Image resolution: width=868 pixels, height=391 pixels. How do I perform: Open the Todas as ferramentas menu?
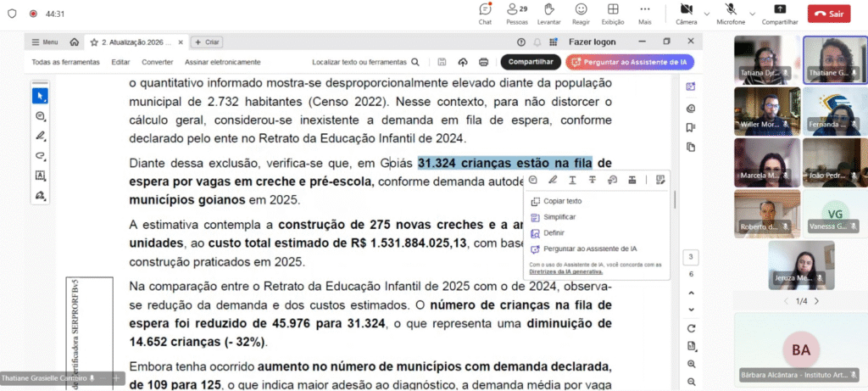[64, 62]
